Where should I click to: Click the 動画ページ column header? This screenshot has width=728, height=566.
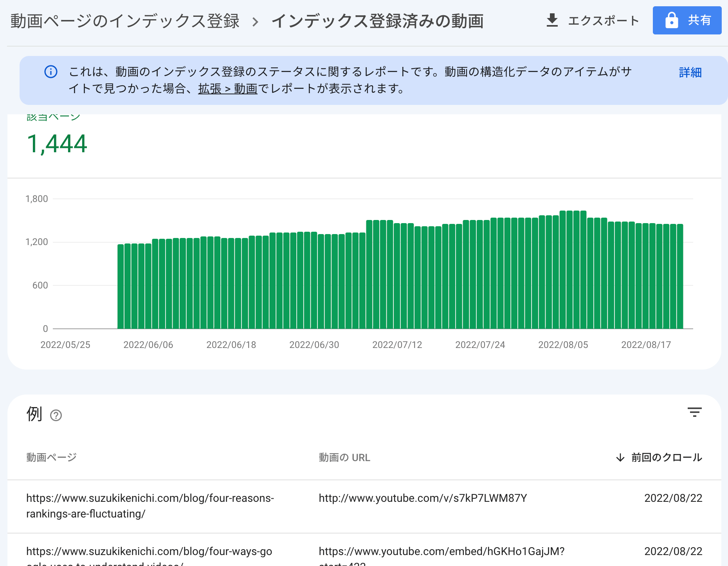click(51, 457)
